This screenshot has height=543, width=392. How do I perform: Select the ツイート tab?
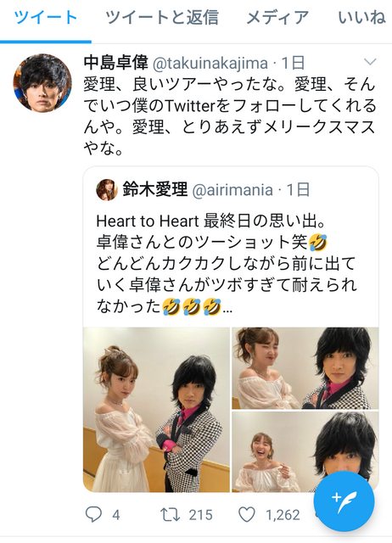(45, 17)
